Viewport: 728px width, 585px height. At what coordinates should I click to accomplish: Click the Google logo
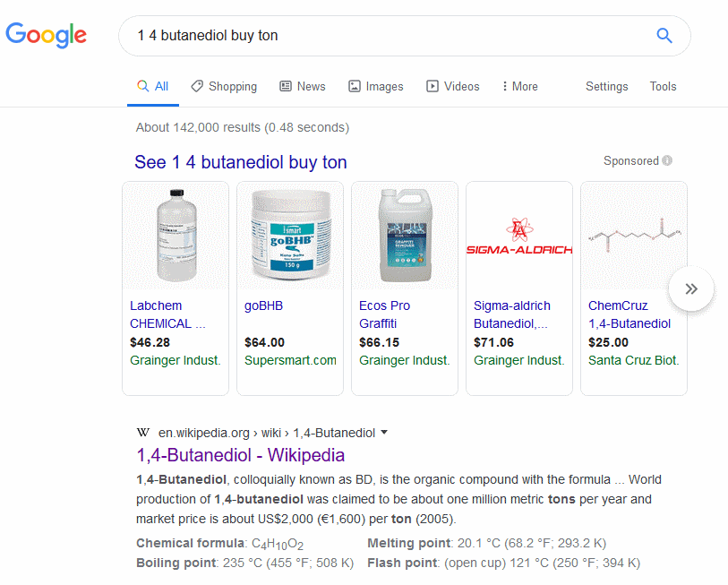pos(46,35)
